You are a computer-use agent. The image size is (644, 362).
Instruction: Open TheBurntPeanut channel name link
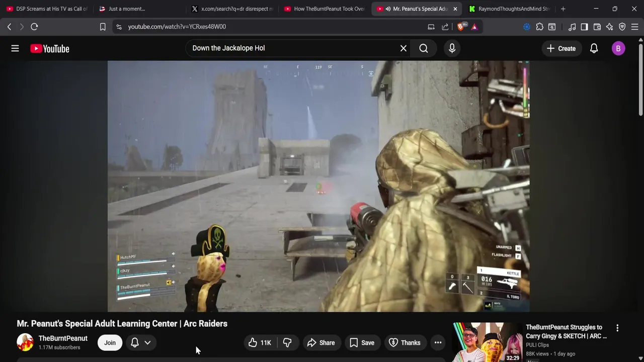[x=63, y=338]
